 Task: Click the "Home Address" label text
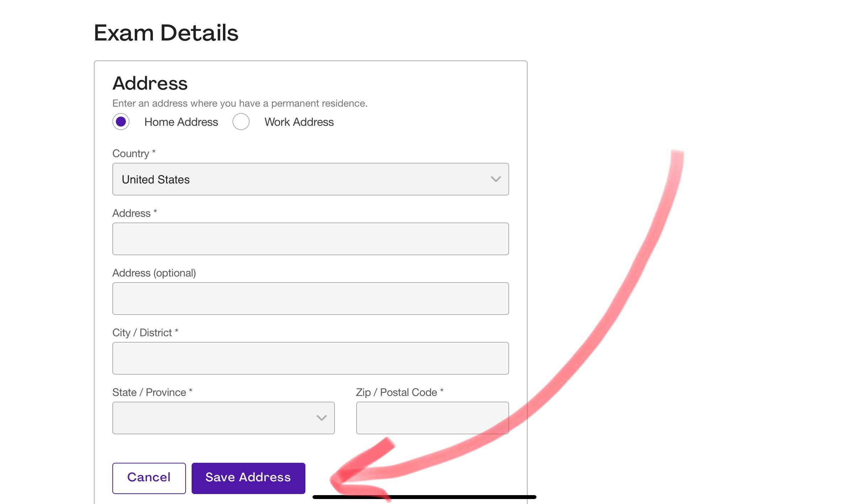point(181,122)
